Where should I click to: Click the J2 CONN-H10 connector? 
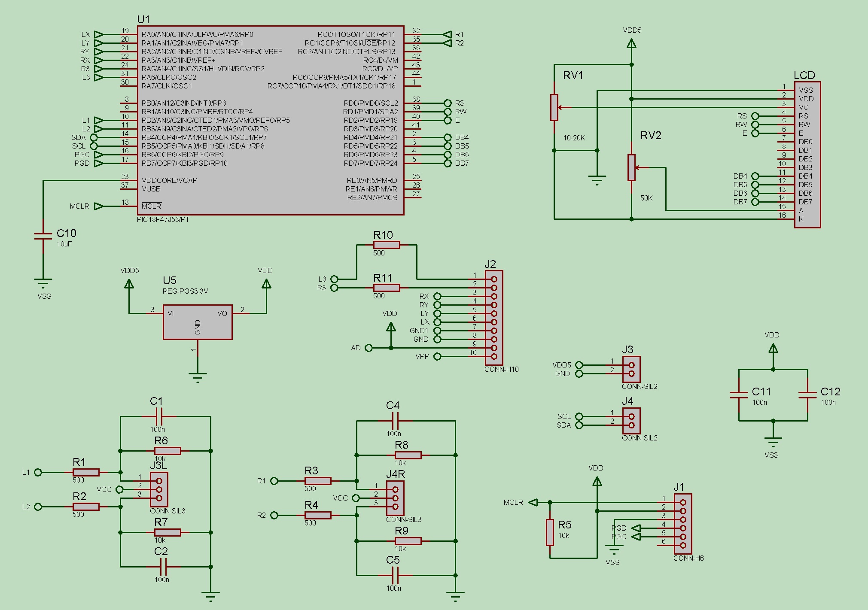494,318
